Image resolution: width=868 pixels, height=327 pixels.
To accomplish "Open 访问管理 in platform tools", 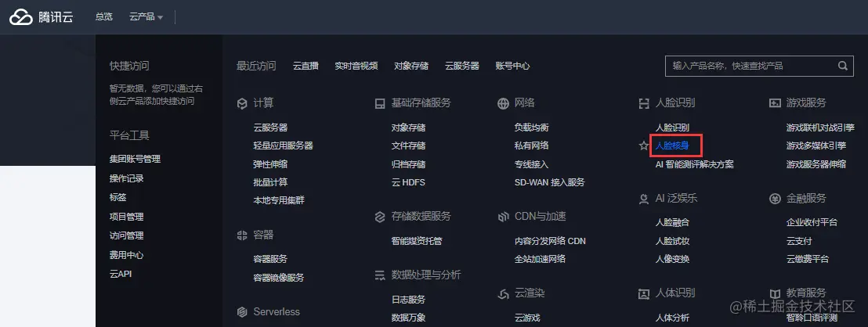I will (x=127, y=235).
